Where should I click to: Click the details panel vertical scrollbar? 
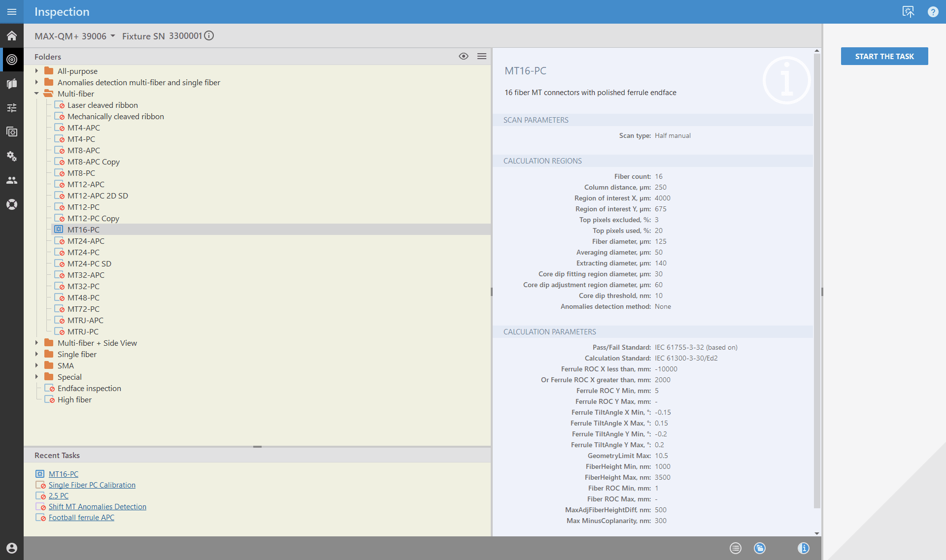coord(816,281)
